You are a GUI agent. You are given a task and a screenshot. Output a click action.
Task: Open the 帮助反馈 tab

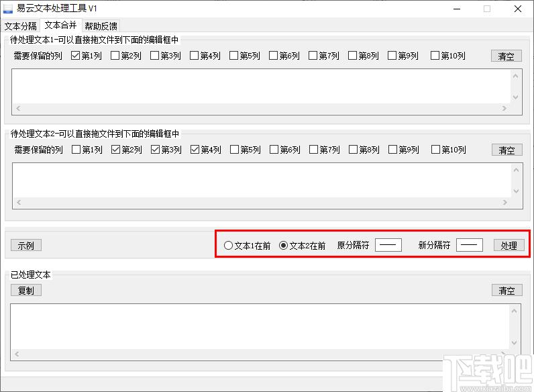tap(101, 26)
